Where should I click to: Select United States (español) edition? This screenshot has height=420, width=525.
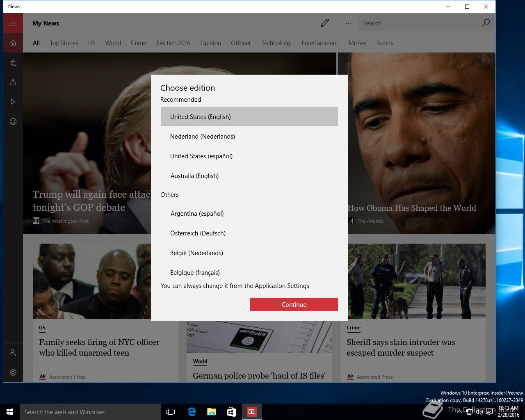(249, 156)
